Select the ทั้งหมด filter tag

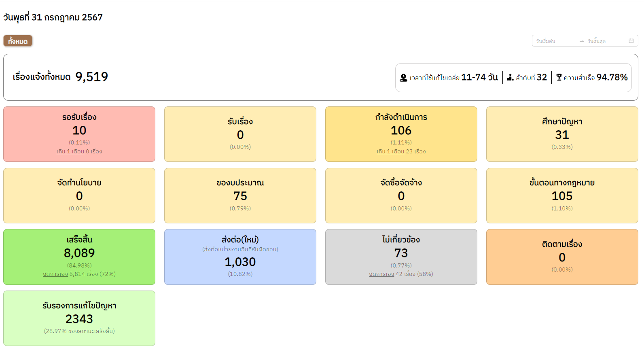click(18, 41)
